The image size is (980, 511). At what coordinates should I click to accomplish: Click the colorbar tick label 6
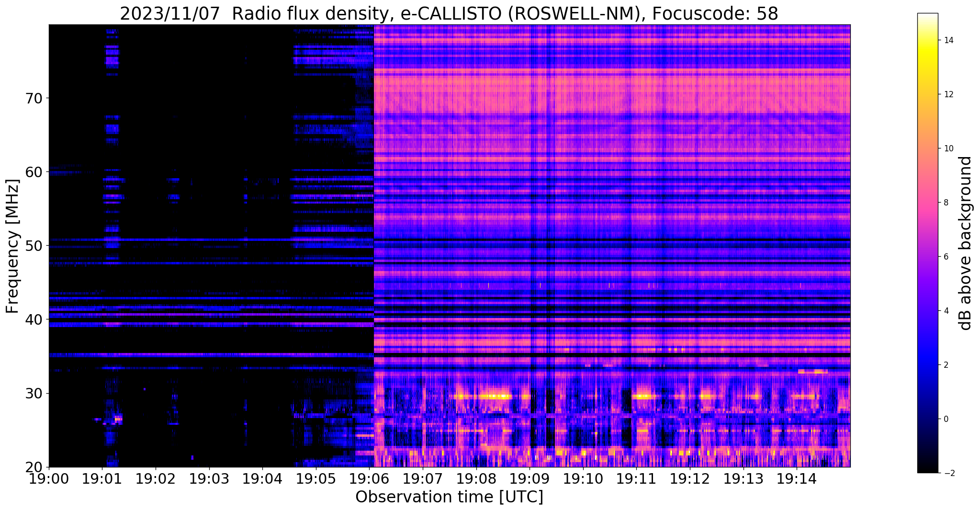tap(946, 257)
